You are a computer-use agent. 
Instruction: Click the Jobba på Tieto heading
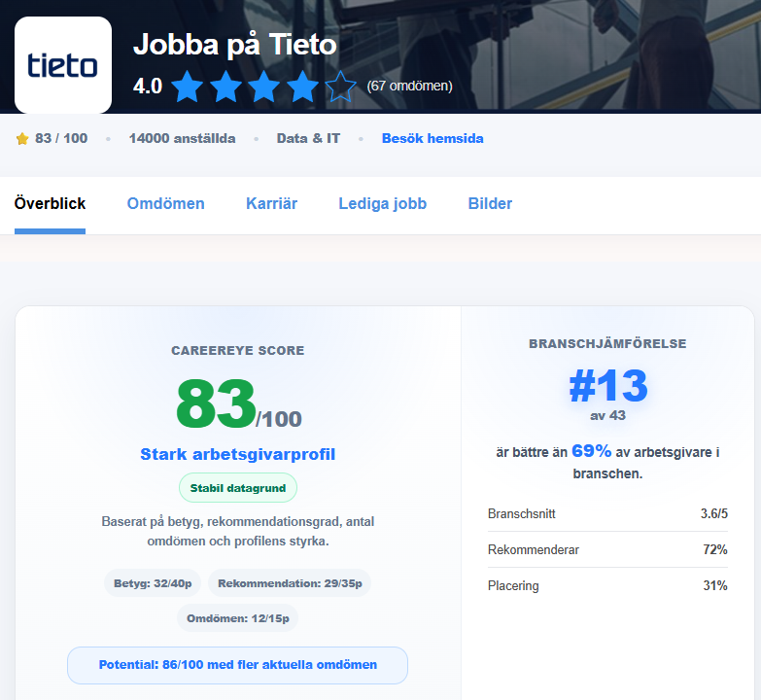tap(235, 45)
